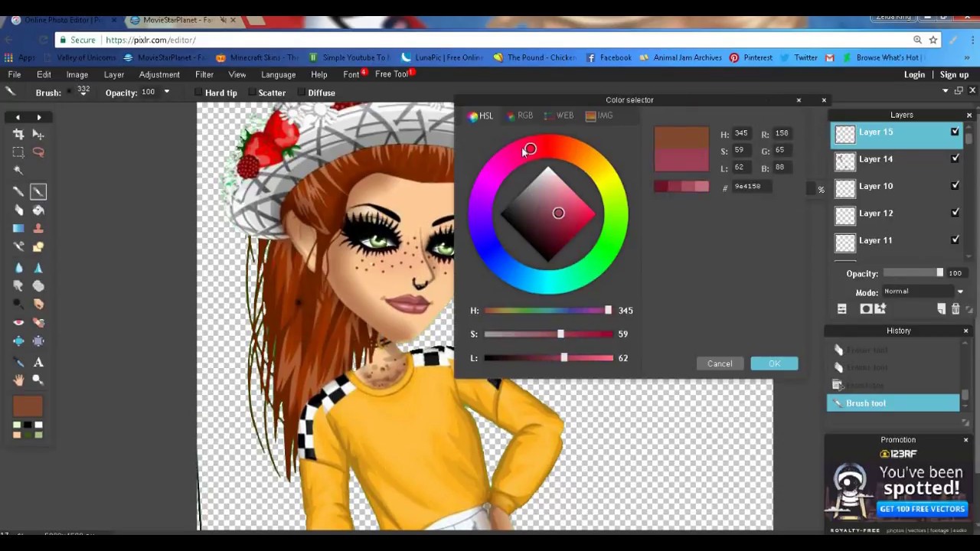Select the Blur tool (water drop)
Viewport: 980px width, 551px height.
click(x=18, y=268)
